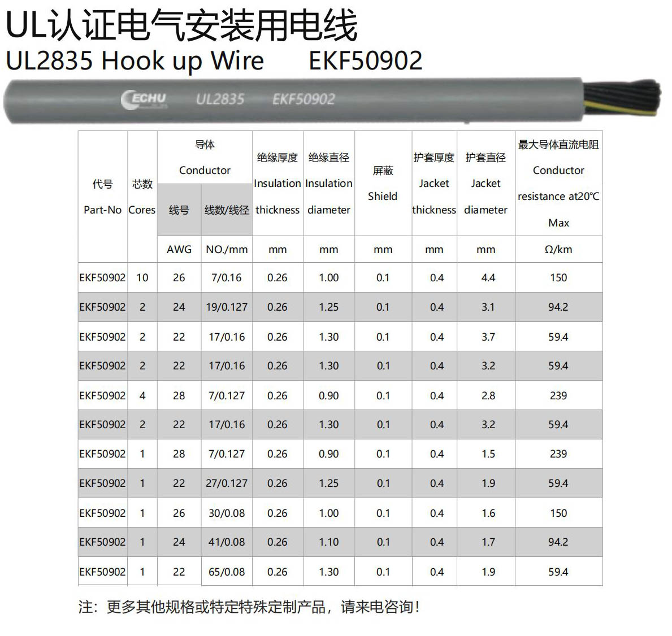Click the '绝缘直径 Insulation diameter' header
Screen dimensions: 672x636
point(329,184)
